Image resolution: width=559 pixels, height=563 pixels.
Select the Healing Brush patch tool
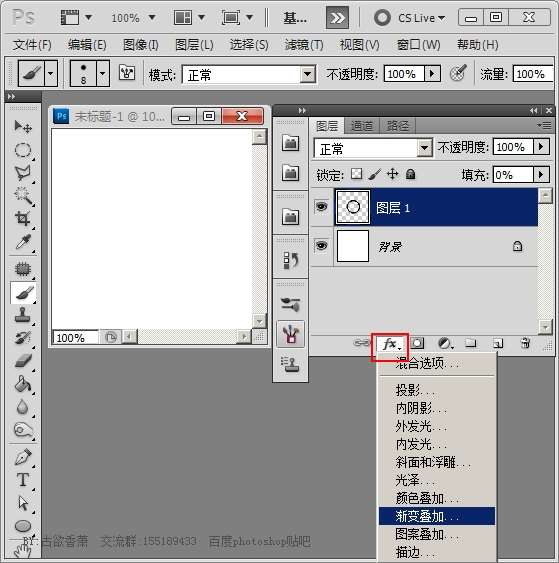pyautogui.click(x=23, y=269)
